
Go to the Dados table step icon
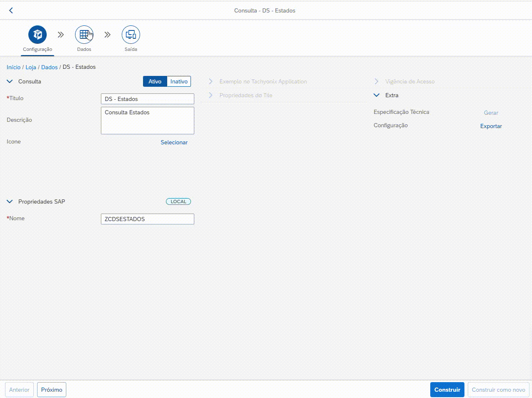84,35
